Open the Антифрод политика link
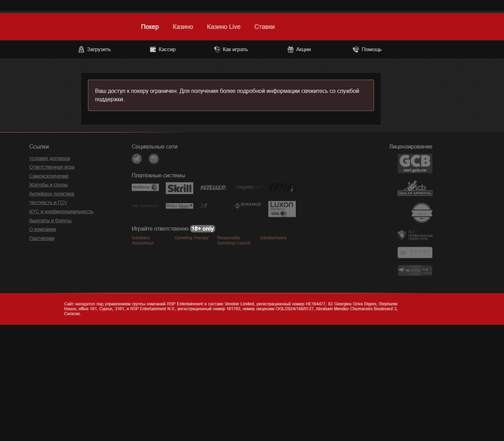 click(x=51, y=194)
